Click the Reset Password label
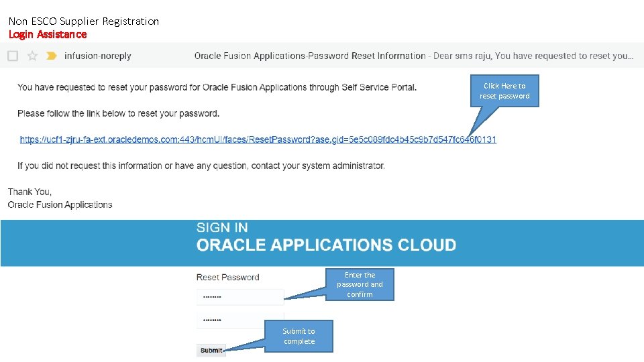 coord(227,278)
